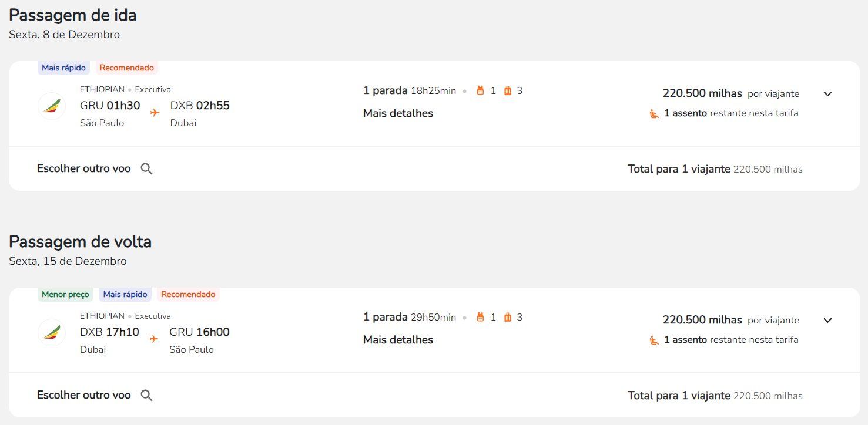Open Mais detalhes for the outbound flight
The image size is (868, 425).
click(398, 113)
